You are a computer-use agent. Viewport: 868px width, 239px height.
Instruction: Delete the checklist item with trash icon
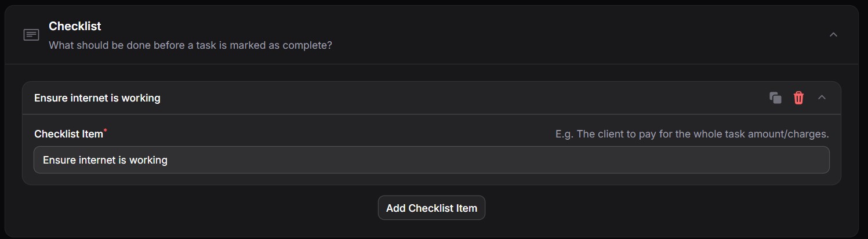[798, 98]
